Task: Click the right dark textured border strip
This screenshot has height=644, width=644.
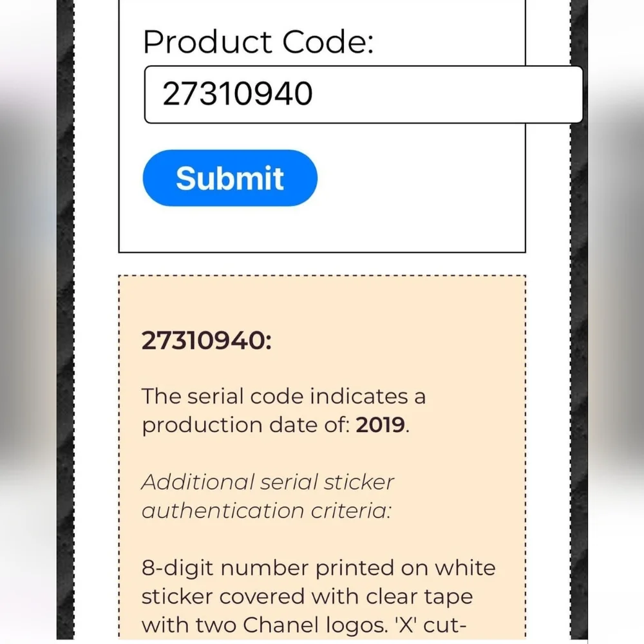Action: [x=579, y=320]
